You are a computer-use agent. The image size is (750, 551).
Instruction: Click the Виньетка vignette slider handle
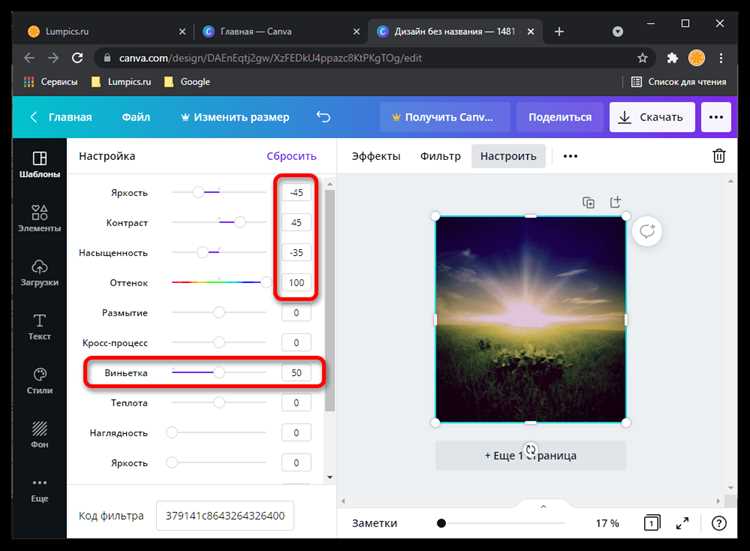coord(219,373)
